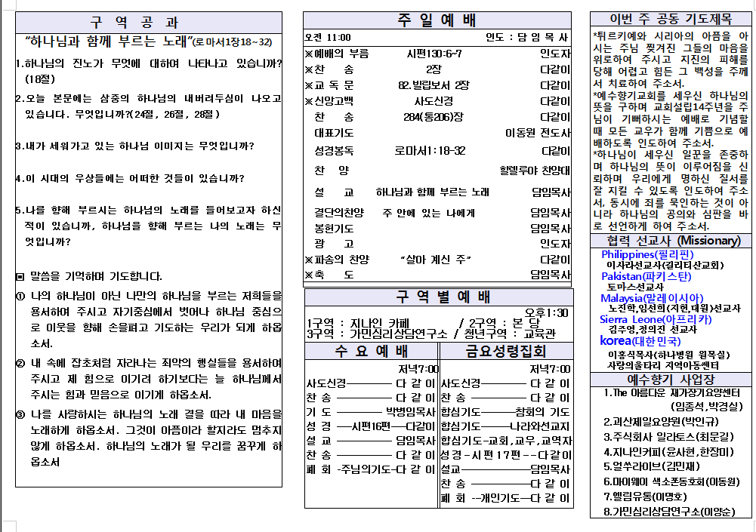Click "3.주식회사 일라토스(최문길)" item
The height and width of the screenshot is (532, 756).
[x=668, y=437]
